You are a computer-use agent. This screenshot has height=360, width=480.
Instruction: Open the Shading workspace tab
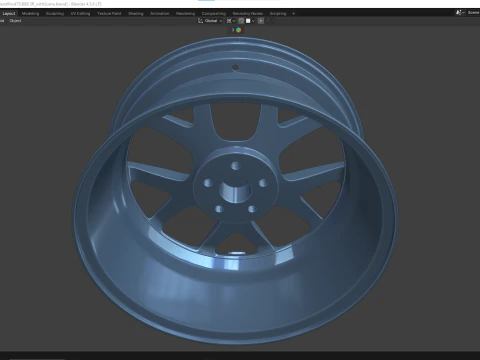click(x=136, y=14)
